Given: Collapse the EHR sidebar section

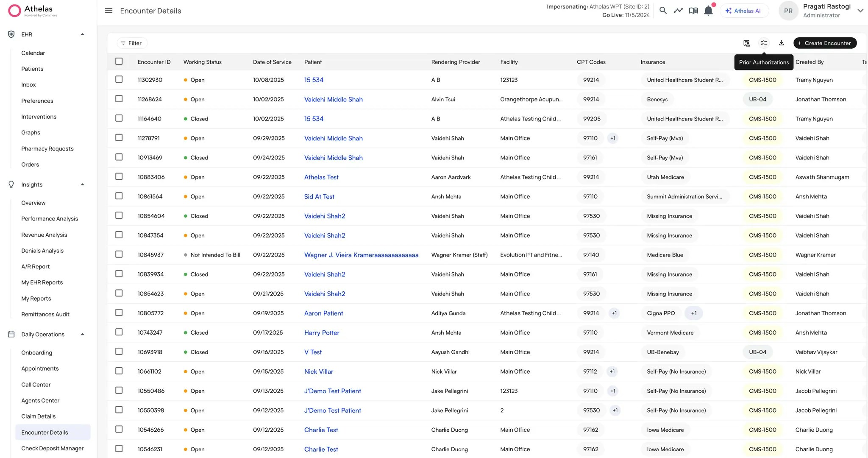Looking at the screenshot, I should click(83, 34).
